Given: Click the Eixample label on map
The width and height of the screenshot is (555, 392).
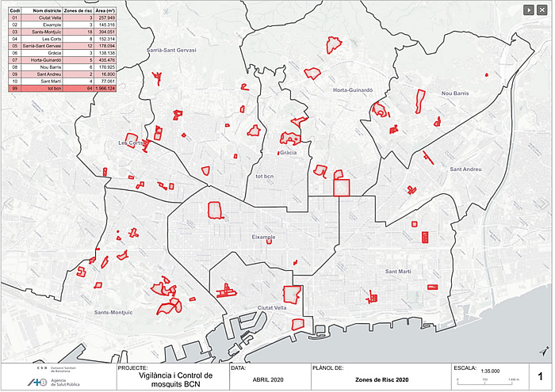Looking at the screenshot, I should click(x=262, y=237).
